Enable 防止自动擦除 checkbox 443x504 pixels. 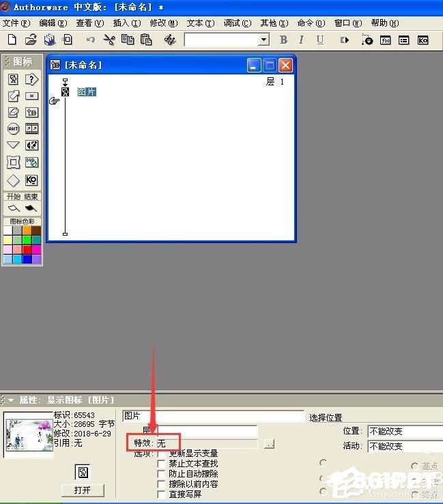[161, 474]
